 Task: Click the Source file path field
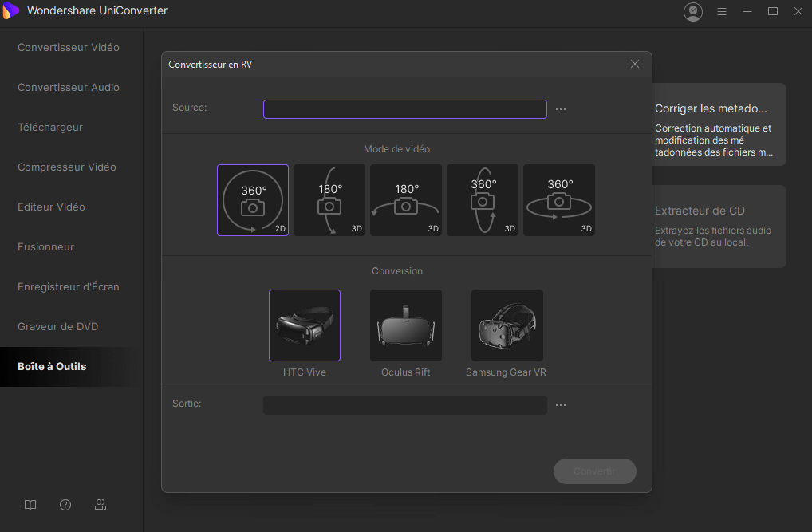tap(404, 109)
